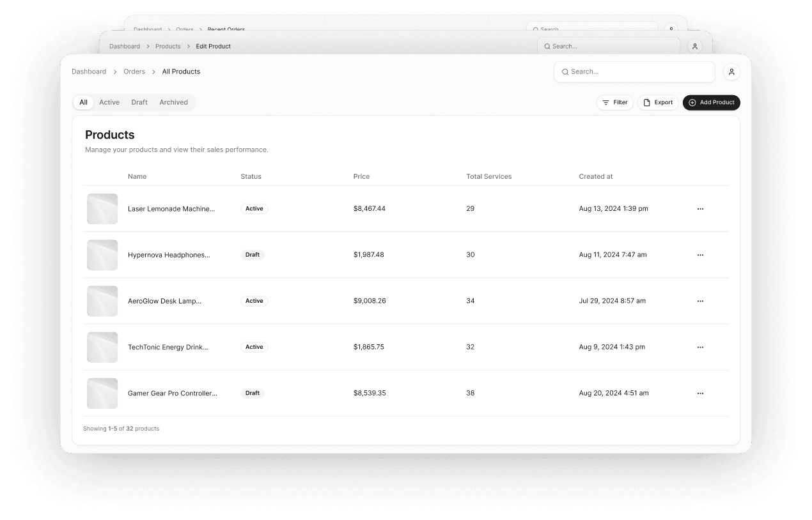Open row menu for Laser Lemonade Machine
This screenshot has height=520, width=812.
pyautogui.click(x=700, y=209)
